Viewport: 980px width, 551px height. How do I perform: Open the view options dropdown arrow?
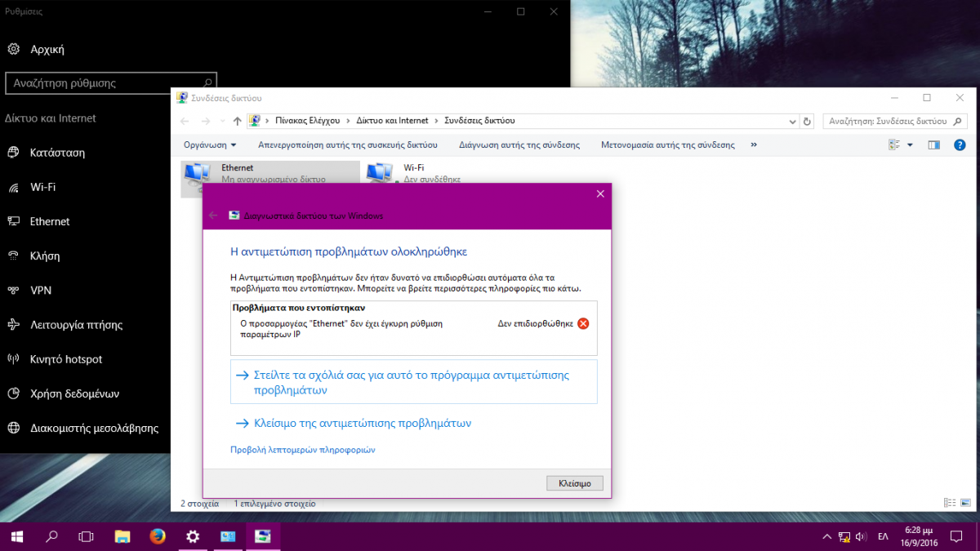point(910,144)
